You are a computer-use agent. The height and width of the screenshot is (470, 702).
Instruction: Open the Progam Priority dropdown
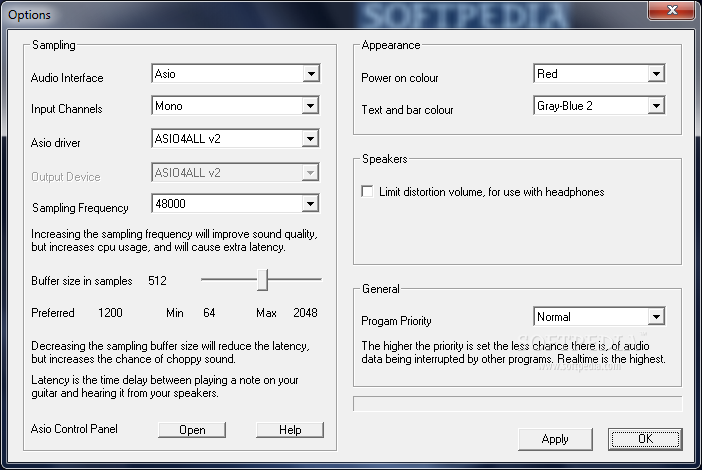656,317
